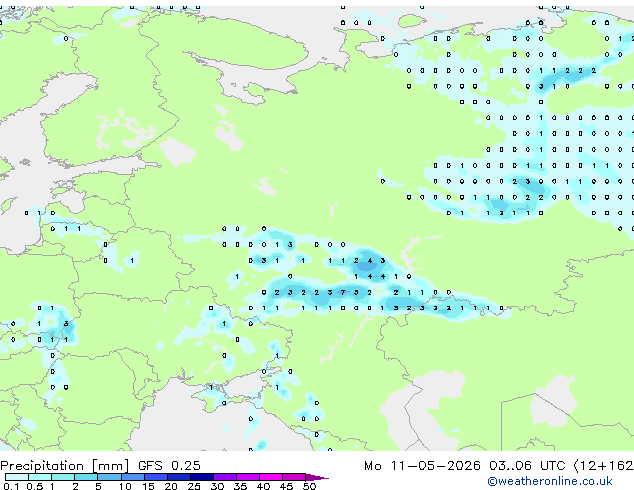Click the legend label '40'
This screenshot has width=634, height=490.
point(263,486)
